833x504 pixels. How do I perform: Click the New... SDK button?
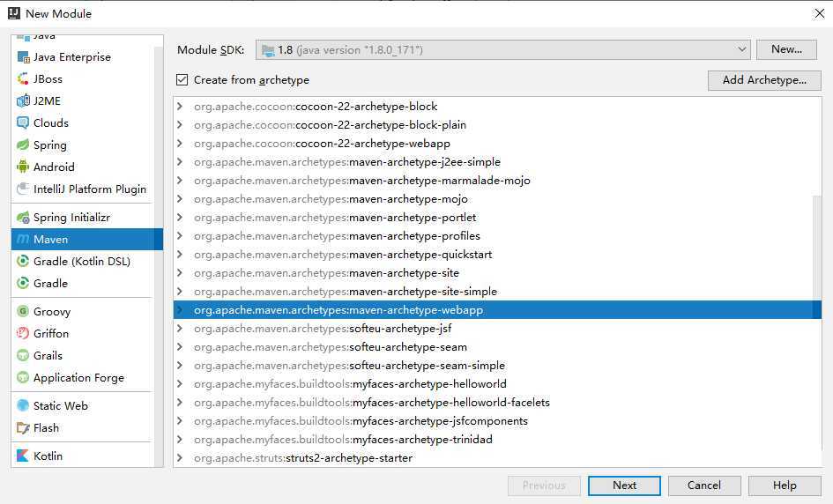[x=786, y=49]
